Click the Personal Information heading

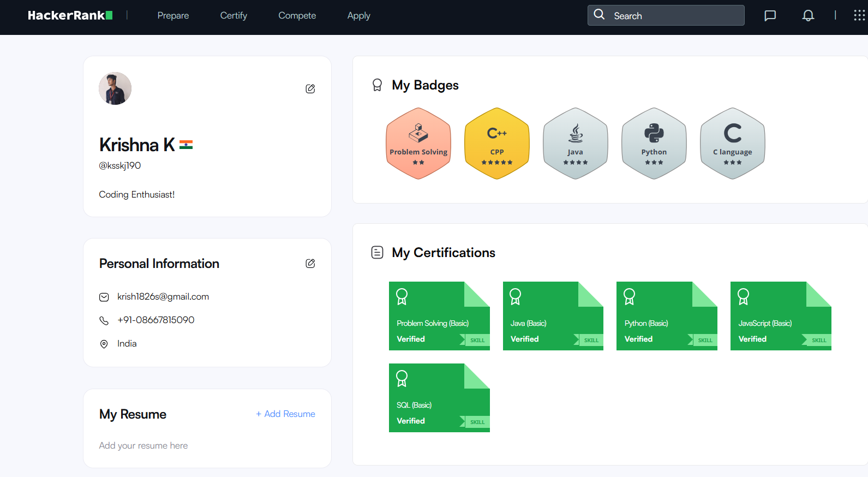coord(159,264)
